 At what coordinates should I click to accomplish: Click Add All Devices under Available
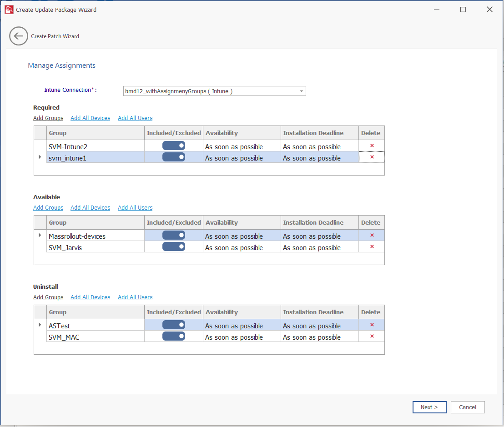tap(90, 208)
